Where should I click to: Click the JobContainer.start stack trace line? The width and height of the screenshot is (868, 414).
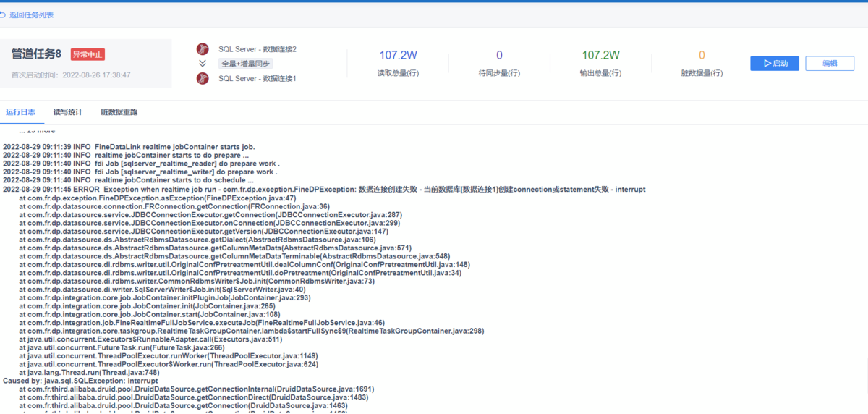(x=150, y=315)
